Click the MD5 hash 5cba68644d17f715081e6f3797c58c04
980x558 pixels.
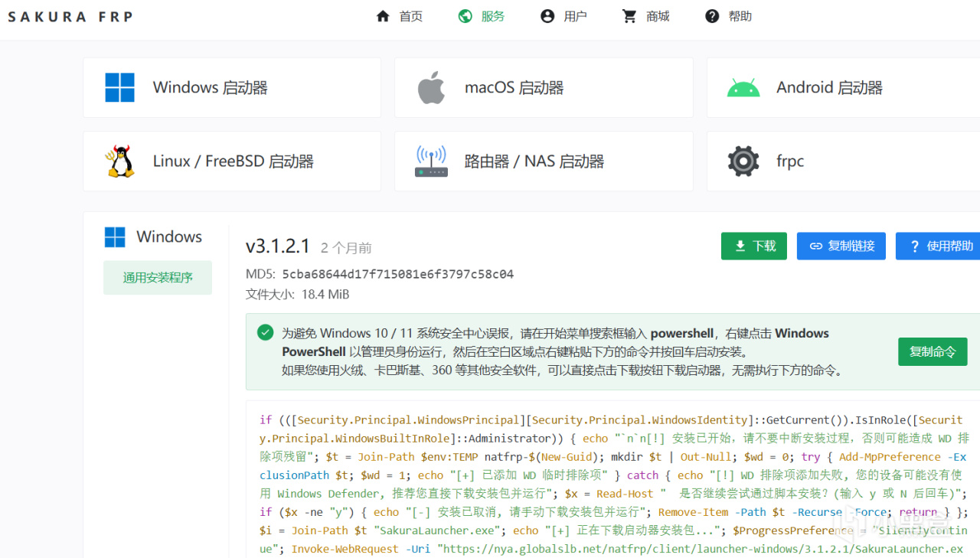(x=397, y=274)
